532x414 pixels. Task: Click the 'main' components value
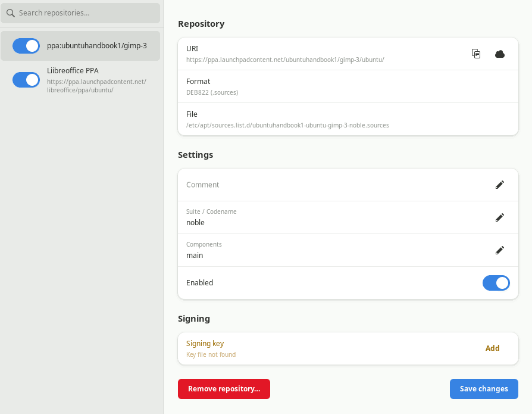195,256
